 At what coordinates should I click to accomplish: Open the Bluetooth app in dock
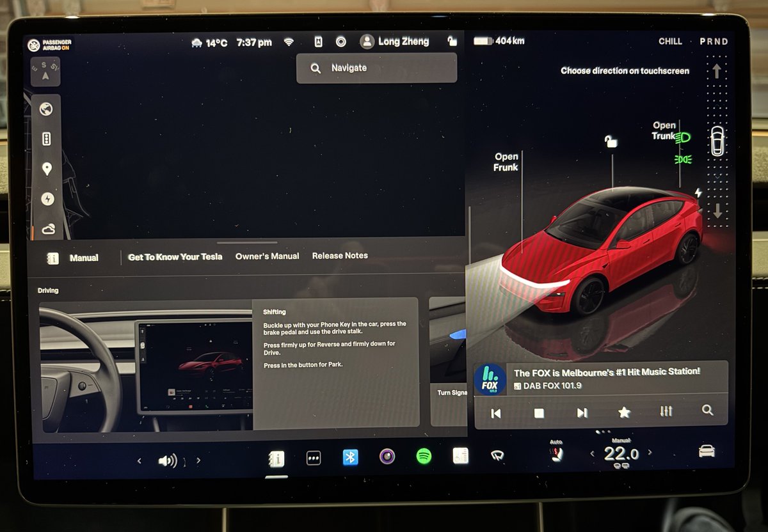350,457
